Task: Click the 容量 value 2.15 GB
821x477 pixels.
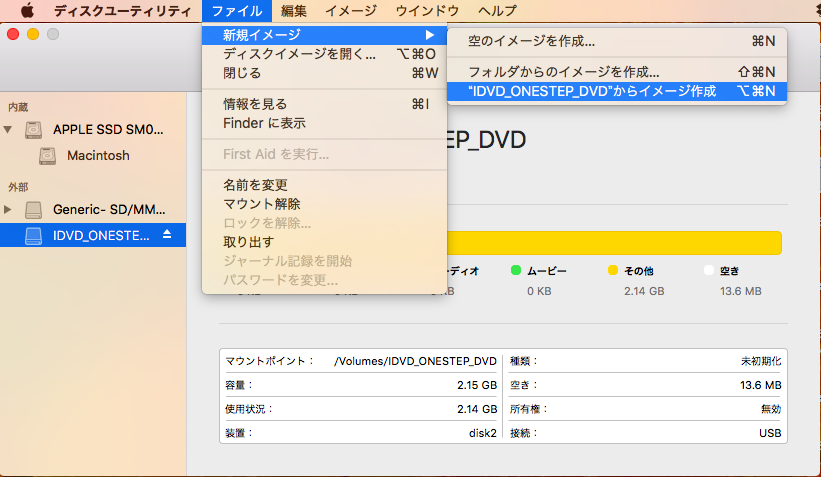Action: (x=476, y=385)
